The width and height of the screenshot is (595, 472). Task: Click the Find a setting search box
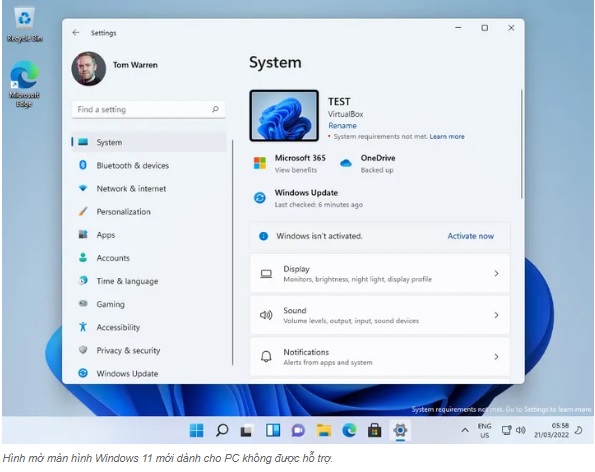coord(148,109)
